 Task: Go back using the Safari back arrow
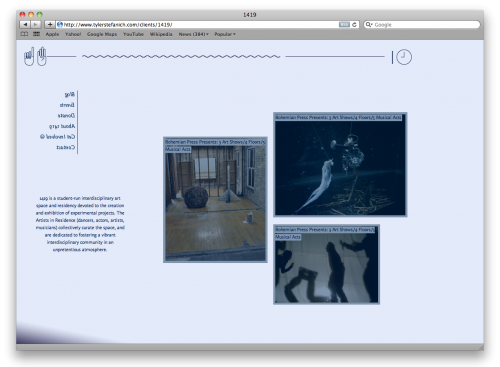(x=25, y=24)
